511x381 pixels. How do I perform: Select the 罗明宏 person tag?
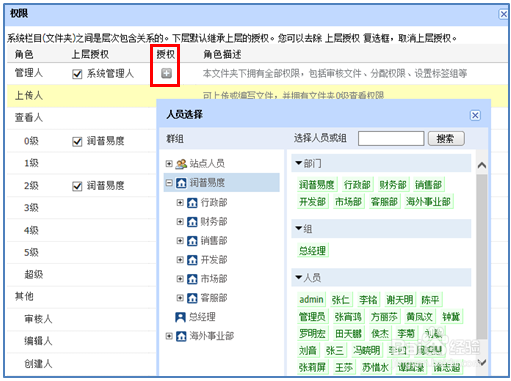coord(312,333)
